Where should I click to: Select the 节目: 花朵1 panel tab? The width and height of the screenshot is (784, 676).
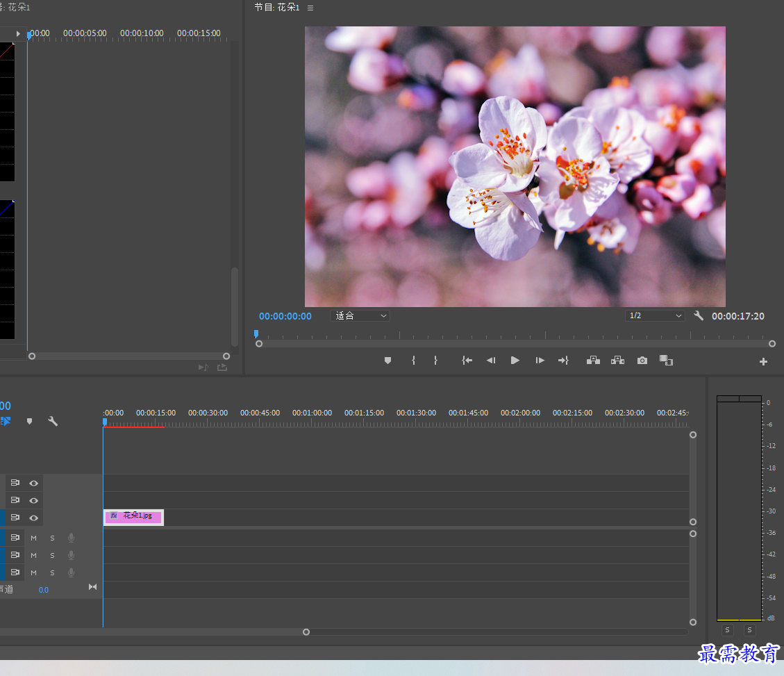277,8
